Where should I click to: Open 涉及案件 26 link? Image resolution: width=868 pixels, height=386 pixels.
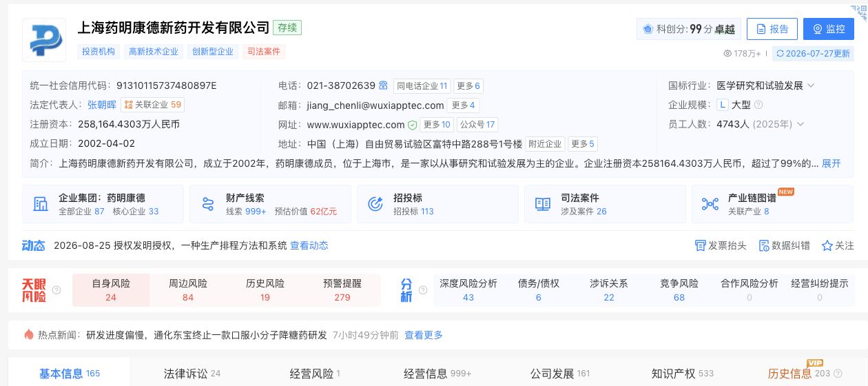point(583,212)
